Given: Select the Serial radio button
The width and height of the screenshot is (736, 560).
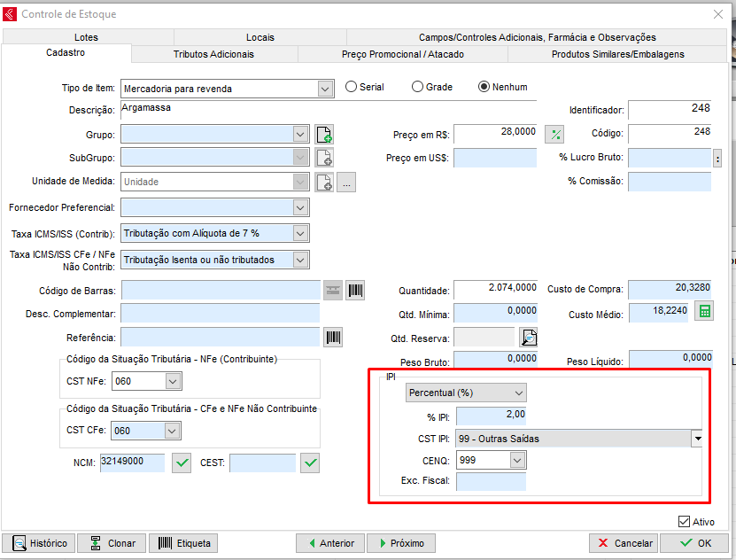Looking at the screenshot, I should click(x=352, y=87).
